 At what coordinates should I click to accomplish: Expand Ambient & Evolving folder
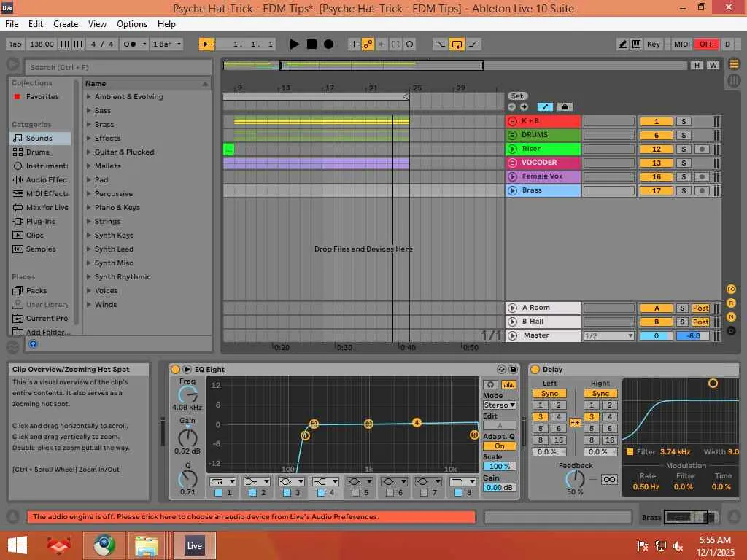pos(88,96)
